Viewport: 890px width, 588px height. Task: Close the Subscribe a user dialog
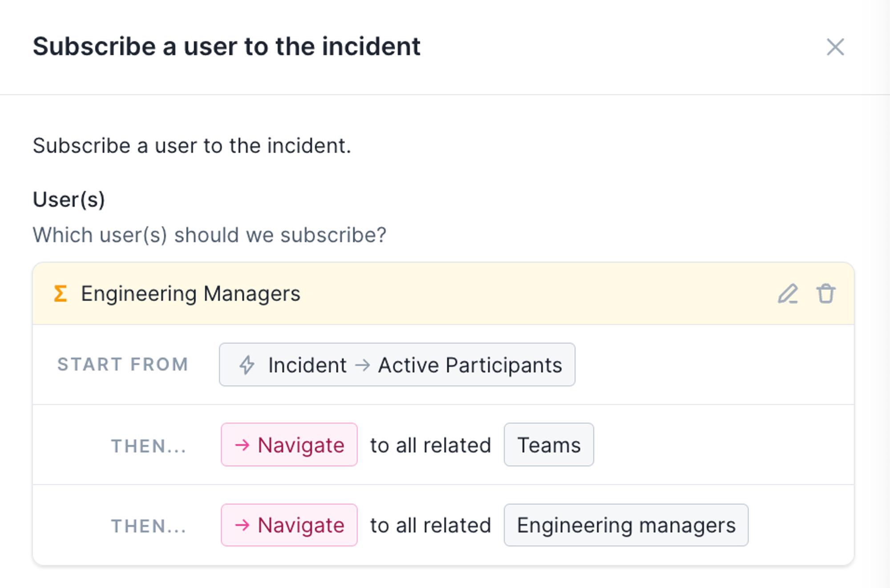coord(835,47)
